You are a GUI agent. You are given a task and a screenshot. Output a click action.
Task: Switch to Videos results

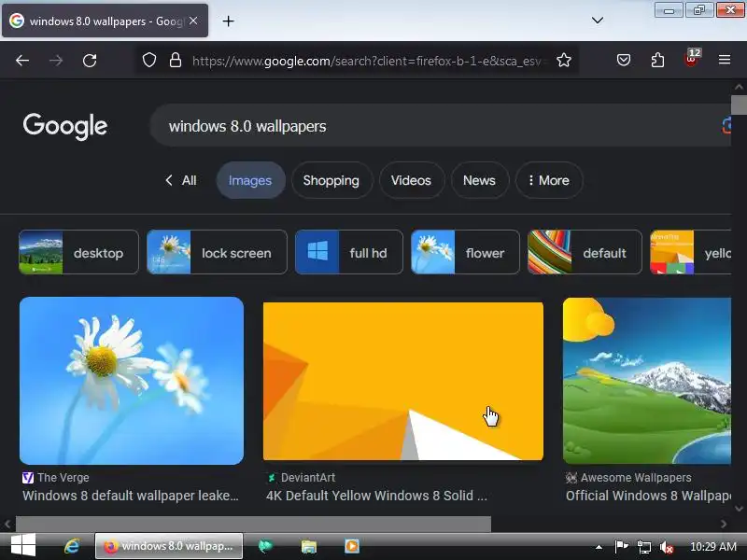click(x=412, y=180)
